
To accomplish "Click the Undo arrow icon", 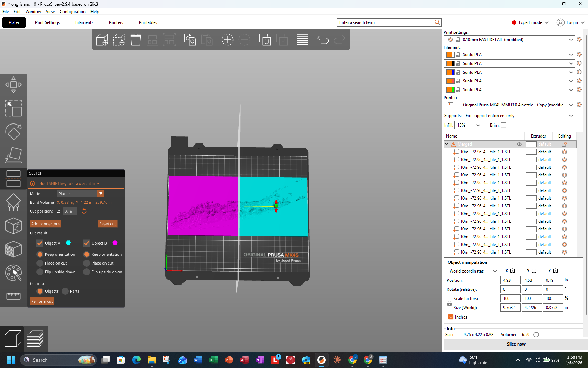I will pyautogui.click(x=323, y=40).
